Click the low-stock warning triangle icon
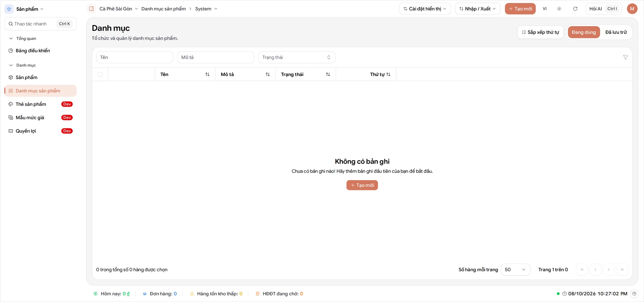Screen dimensions: 644x302 (192, 294)
